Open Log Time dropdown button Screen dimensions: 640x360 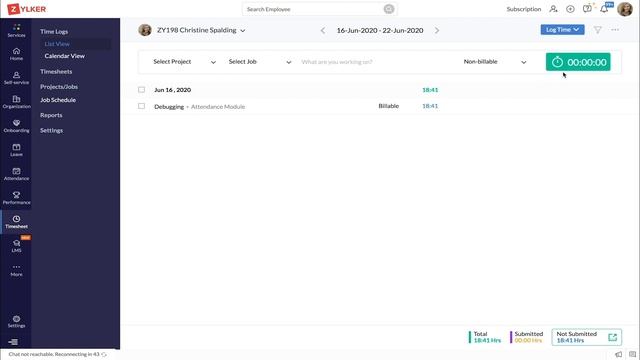[x=562, y=29]
